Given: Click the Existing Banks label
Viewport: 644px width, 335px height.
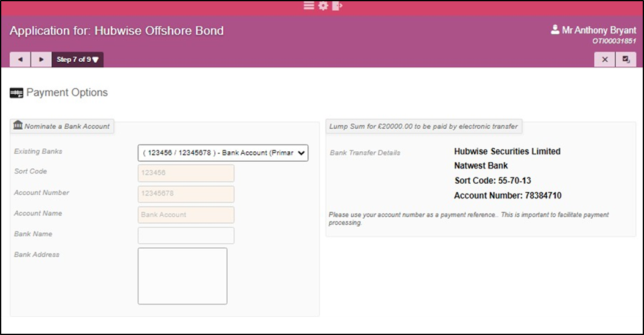Looking at the screenshot, I should click(x=38, y=151).
